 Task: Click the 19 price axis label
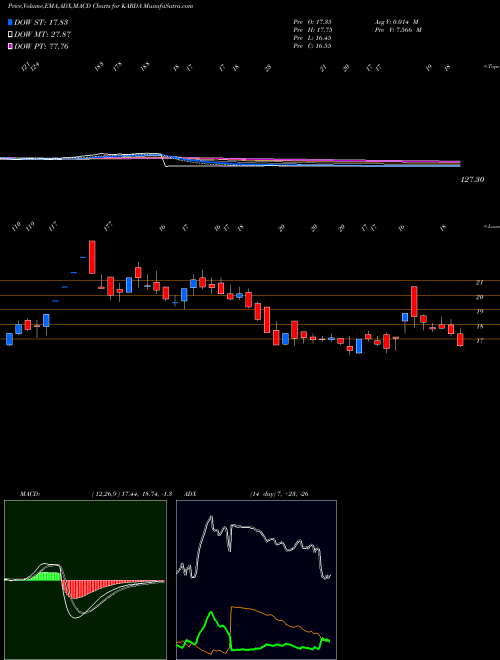[x=479, y=312]
